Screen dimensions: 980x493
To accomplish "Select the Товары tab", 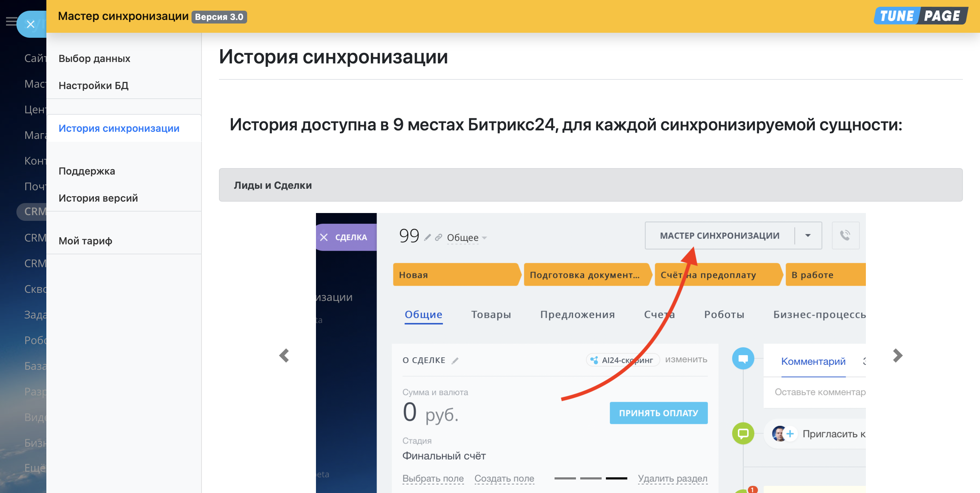I will [491, 314].
